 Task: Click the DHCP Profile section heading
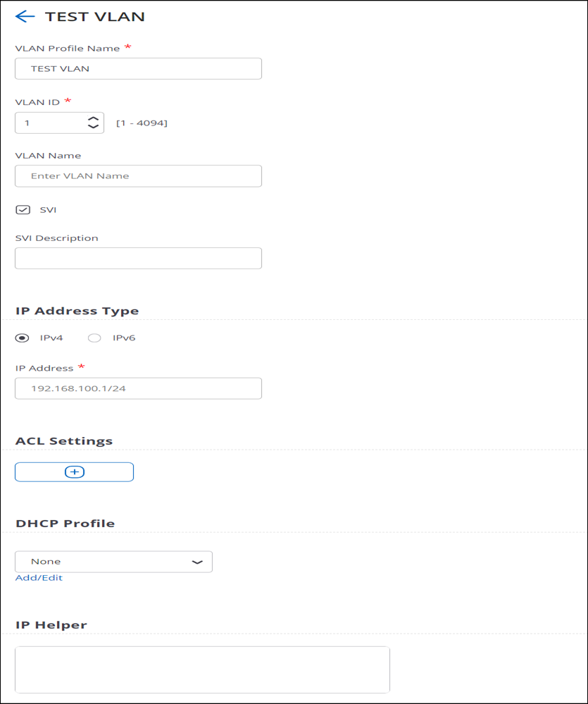(65, 524)
